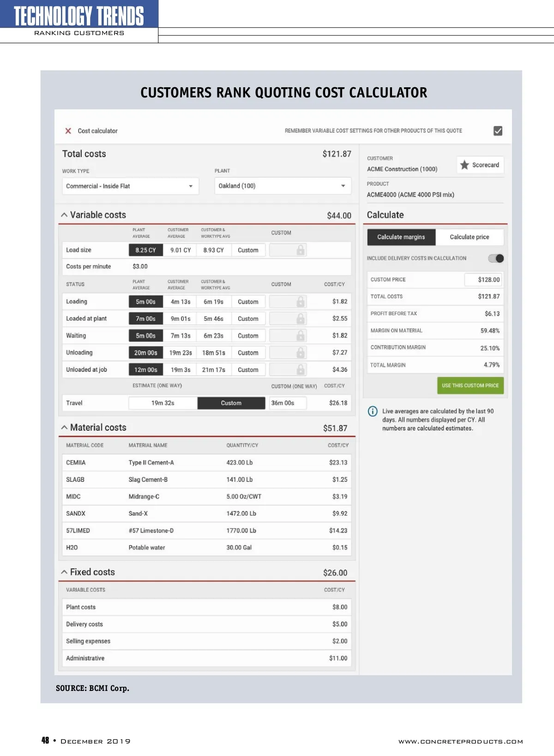Click the Scorecard star icon

point(464,165)
